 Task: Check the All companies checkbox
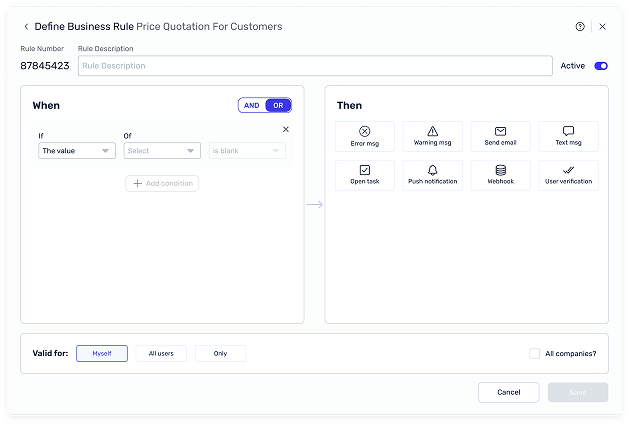pos(534,353)
